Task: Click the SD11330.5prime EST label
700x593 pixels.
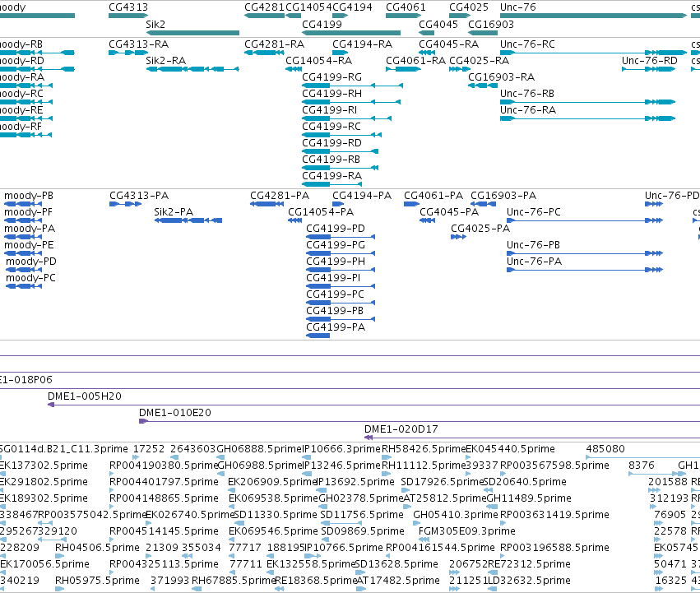Action: pyautogui.click(x=276, y=515)
